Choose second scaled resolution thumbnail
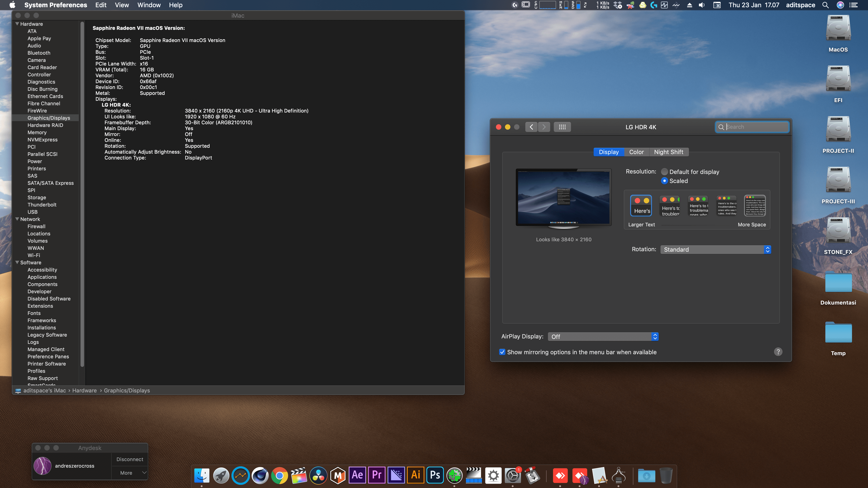The image size is (868, 488). [x=670, y=205]
